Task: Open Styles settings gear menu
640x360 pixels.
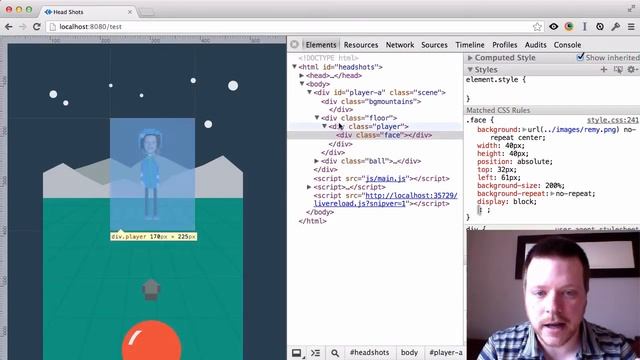Action: pos(632,70)
